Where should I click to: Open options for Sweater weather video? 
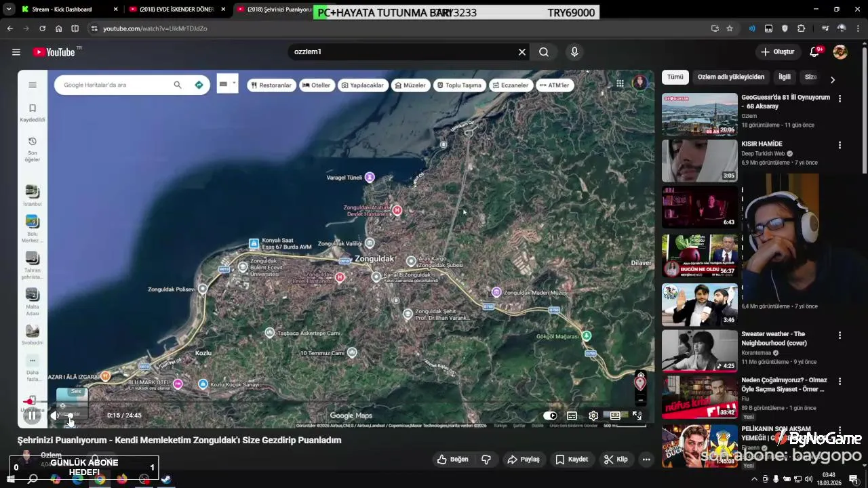pos(840,335)
